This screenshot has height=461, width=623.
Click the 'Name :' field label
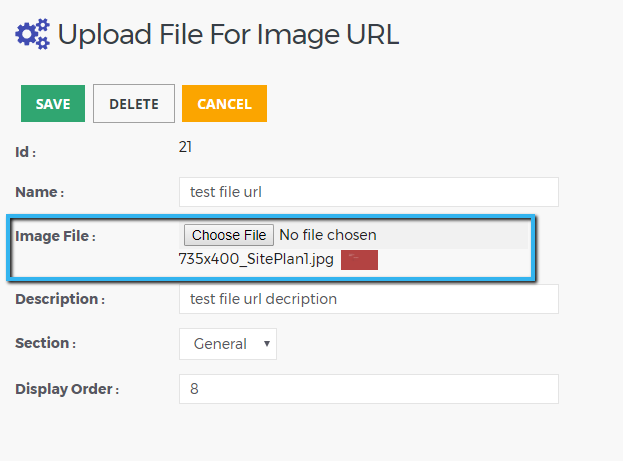coord(39,192)
